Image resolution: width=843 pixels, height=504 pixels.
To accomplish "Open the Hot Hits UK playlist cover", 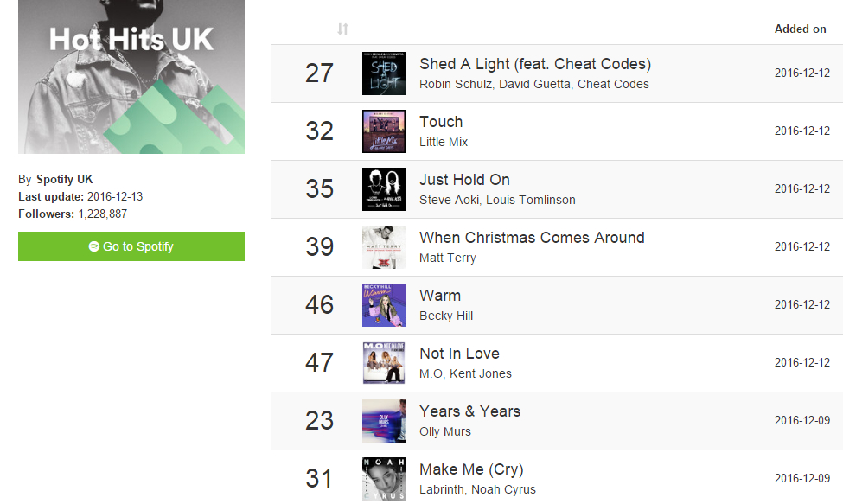I will pyautogui.click(x=131, y=77).
